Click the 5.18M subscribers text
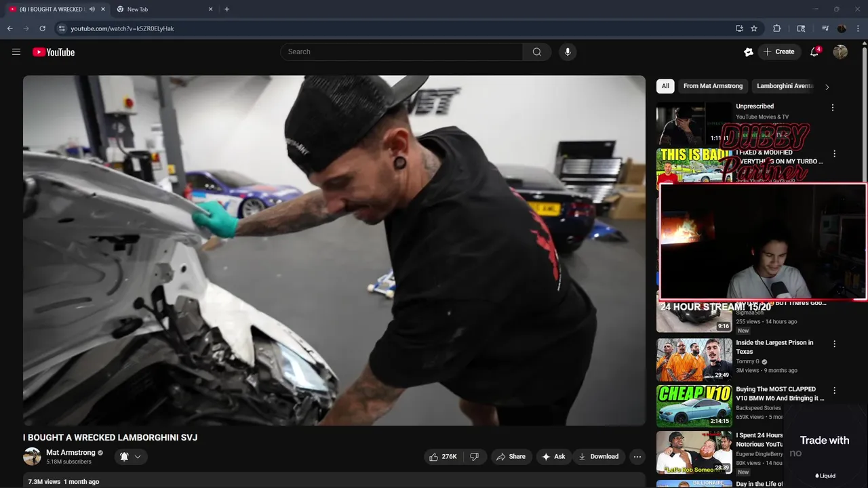The height and width of the screenshot is (488, 868). click(x=68, y=462)
